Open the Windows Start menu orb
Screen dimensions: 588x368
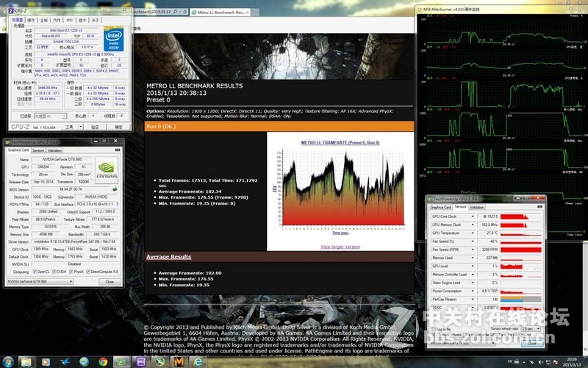[7, 362]
